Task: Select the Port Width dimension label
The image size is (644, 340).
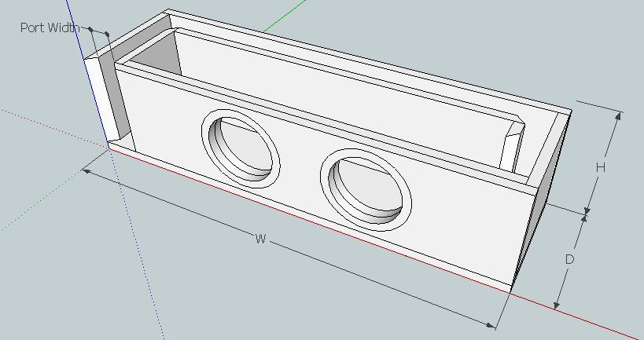Action: pyautogui.click(x=50, y=27)
